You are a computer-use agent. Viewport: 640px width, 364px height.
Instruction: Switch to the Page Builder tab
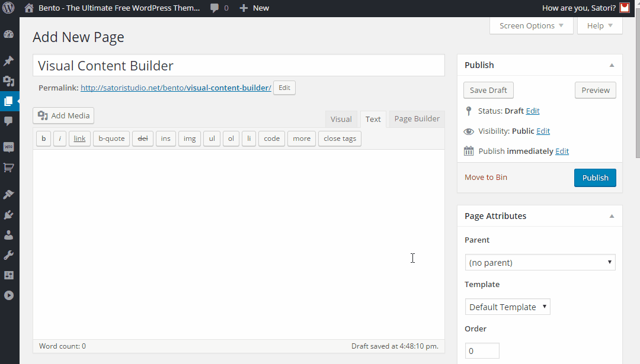(417, 119)
